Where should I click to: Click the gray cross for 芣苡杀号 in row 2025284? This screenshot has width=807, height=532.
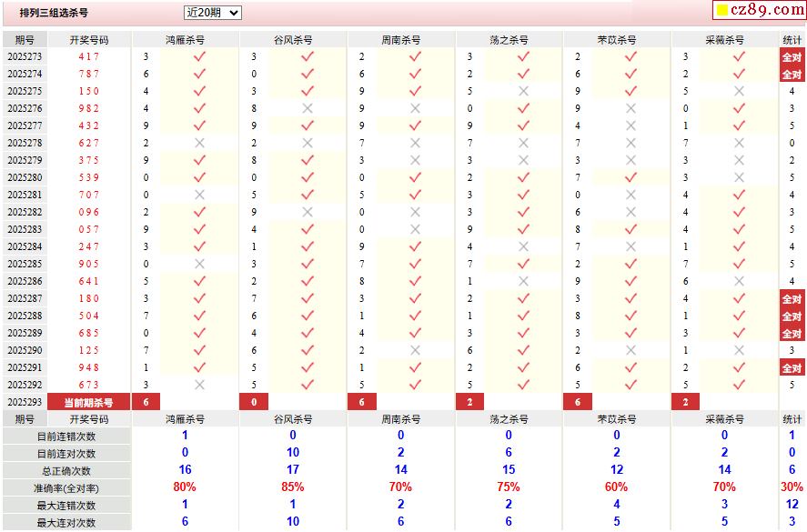pyautogui.click(x=630, y=246)
